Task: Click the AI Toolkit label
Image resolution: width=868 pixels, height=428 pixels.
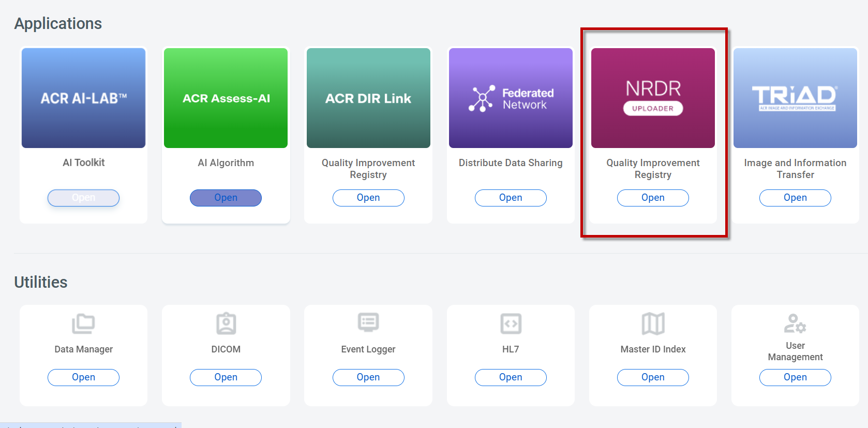Action: pyautogui.click(x=83, y=163)
